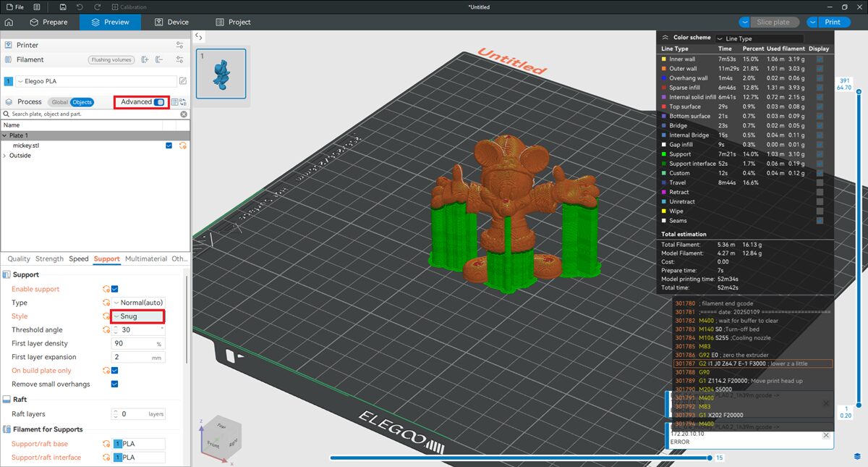Open the Elegoo PLA filament dropdown
Screen dimensions: 868x467
95,81
